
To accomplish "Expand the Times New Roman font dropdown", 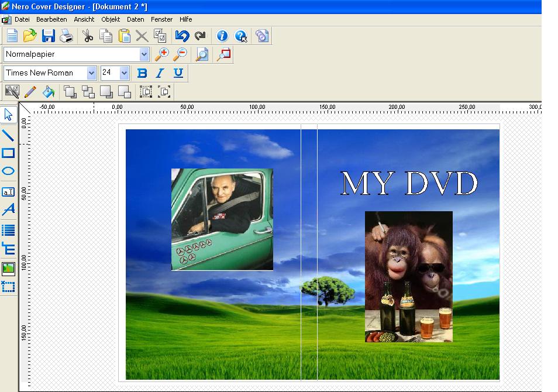I will (91, 73).
